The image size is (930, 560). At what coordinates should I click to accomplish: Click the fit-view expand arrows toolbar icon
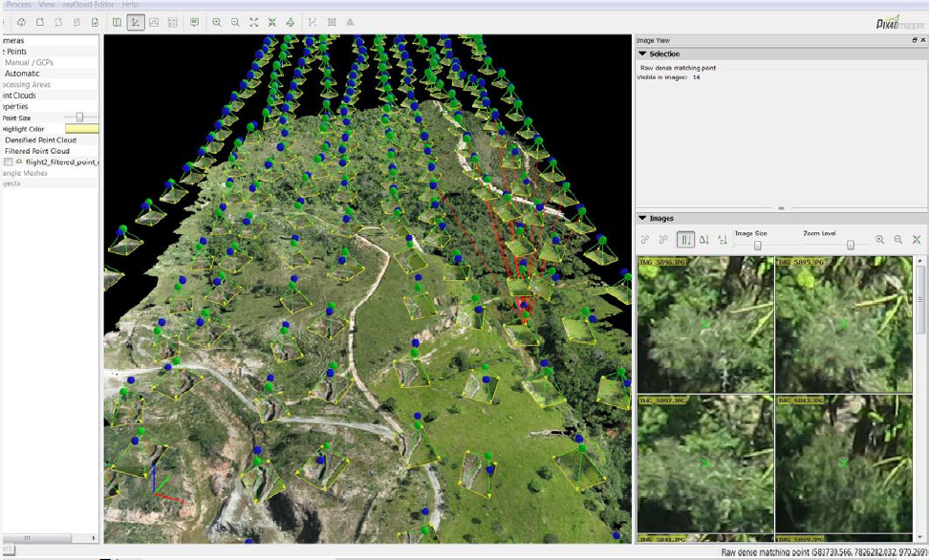[253, 22]
